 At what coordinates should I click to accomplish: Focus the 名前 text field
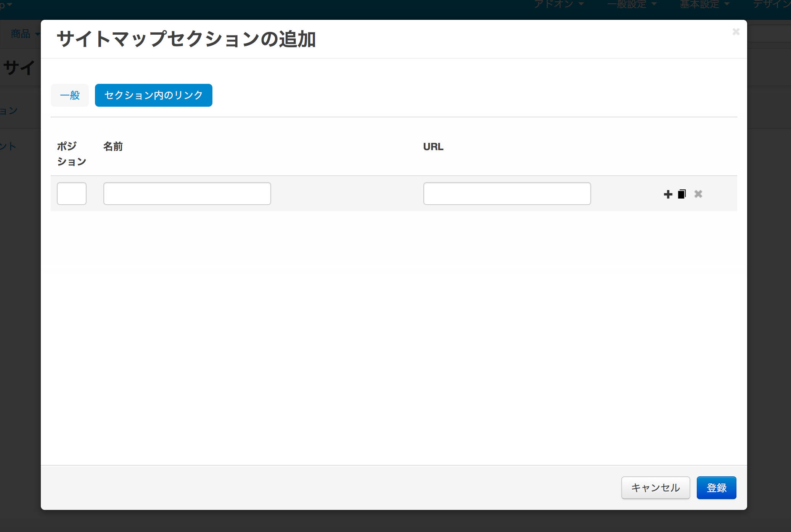pyautogui.click(x=187, y=194)
